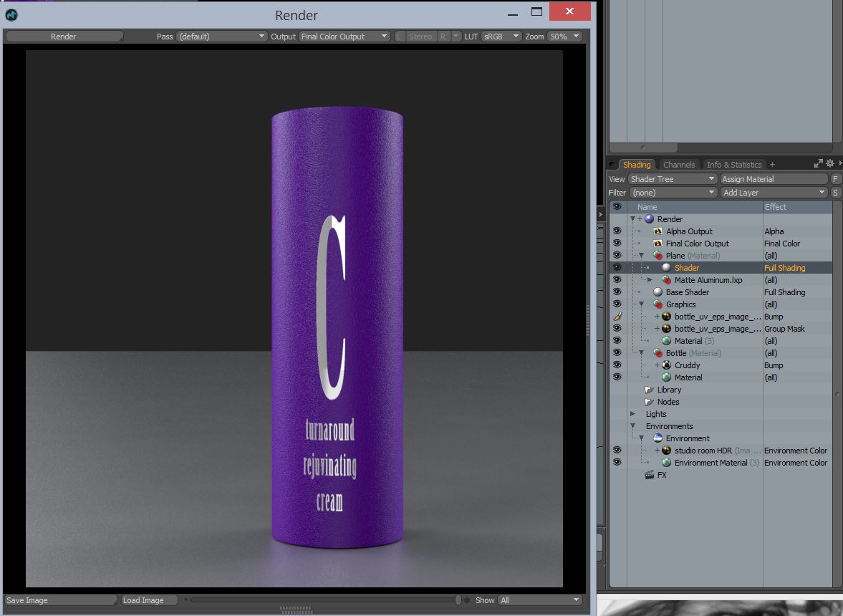The width and height of the screenshot is (843, 616).
Task: Click the panel expand arrows icon
Action: (x=818, y=163)
